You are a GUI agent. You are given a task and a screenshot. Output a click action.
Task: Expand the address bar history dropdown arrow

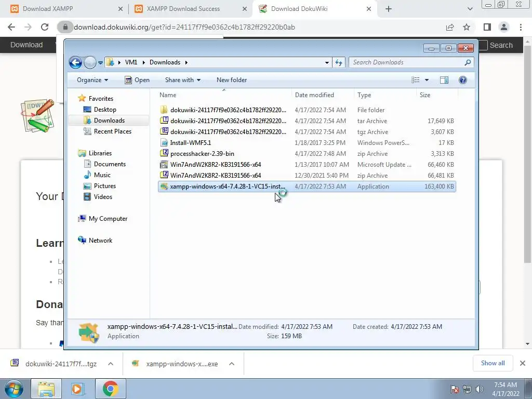(x=327, y=62)
